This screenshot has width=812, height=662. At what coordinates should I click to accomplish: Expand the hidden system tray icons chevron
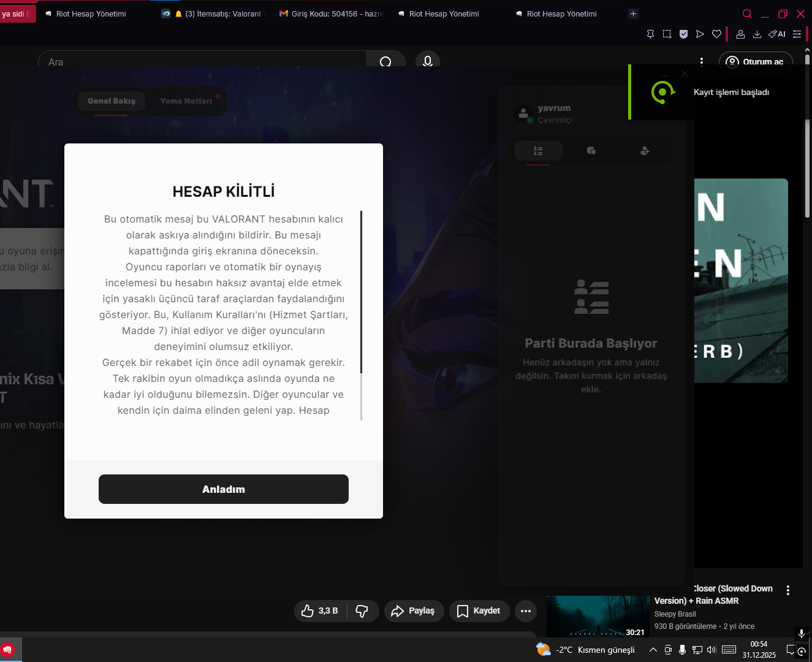point(653,650)
